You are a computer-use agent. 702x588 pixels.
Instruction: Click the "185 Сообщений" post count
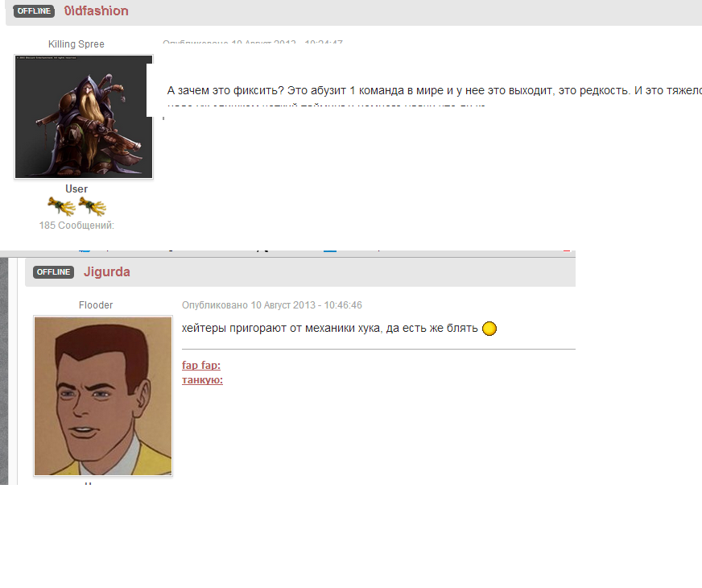pos(76,226)
